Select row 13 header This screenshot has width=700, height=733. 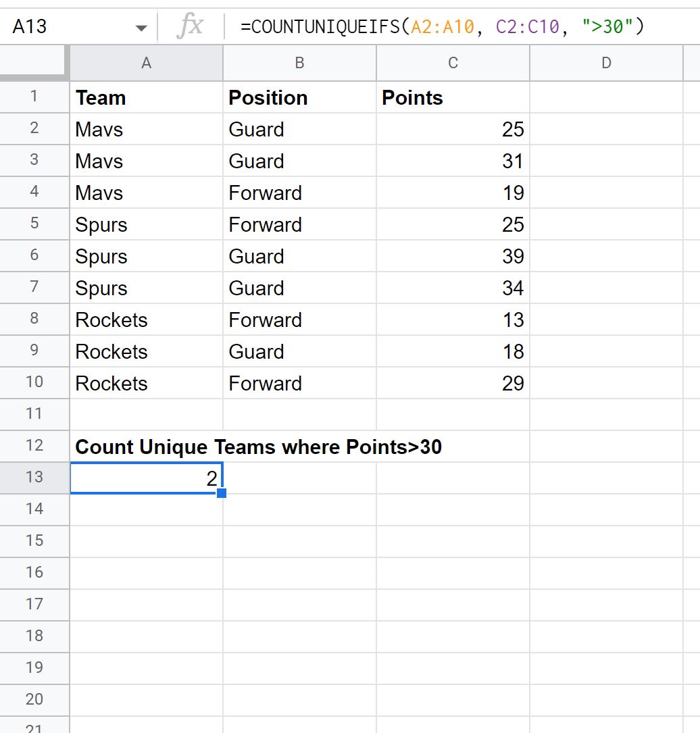click(34, 478)
